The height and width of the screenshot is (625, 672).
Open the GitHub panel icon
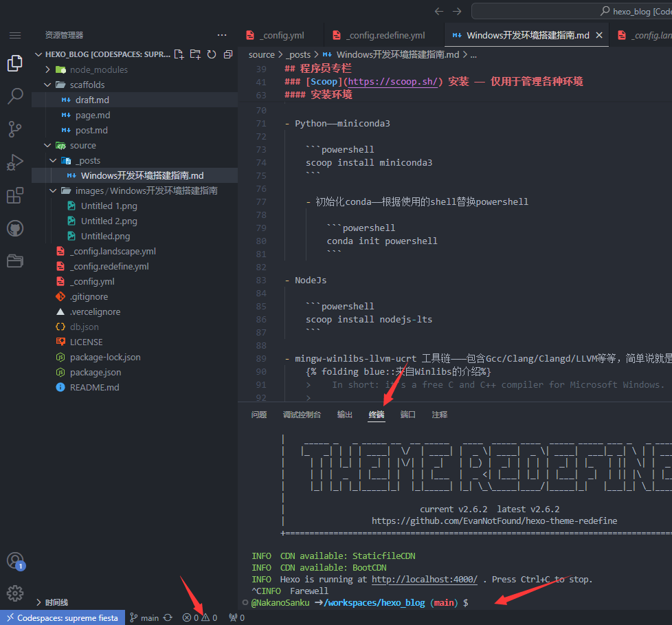[x=15, y=228]
